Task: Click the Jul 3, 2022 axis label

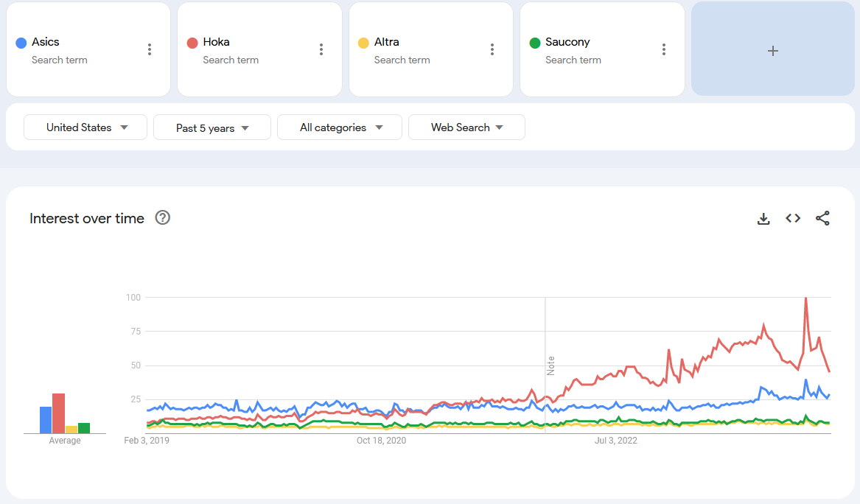Action: tap(616, 441)
